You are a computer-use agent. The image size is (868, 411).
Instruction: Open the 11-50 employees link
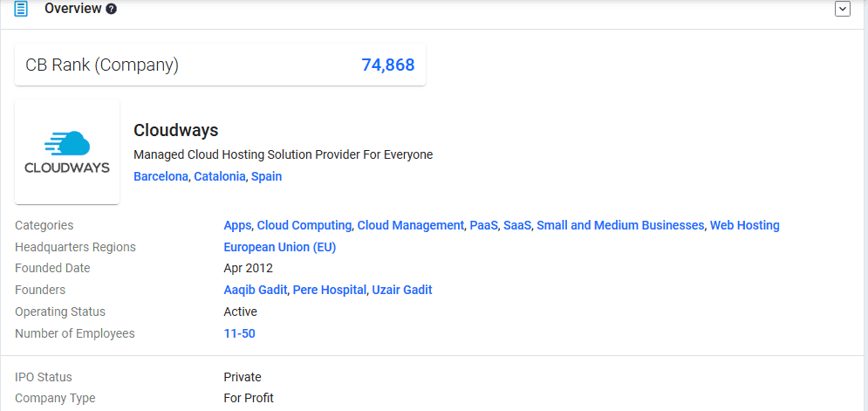pos(239,333)
